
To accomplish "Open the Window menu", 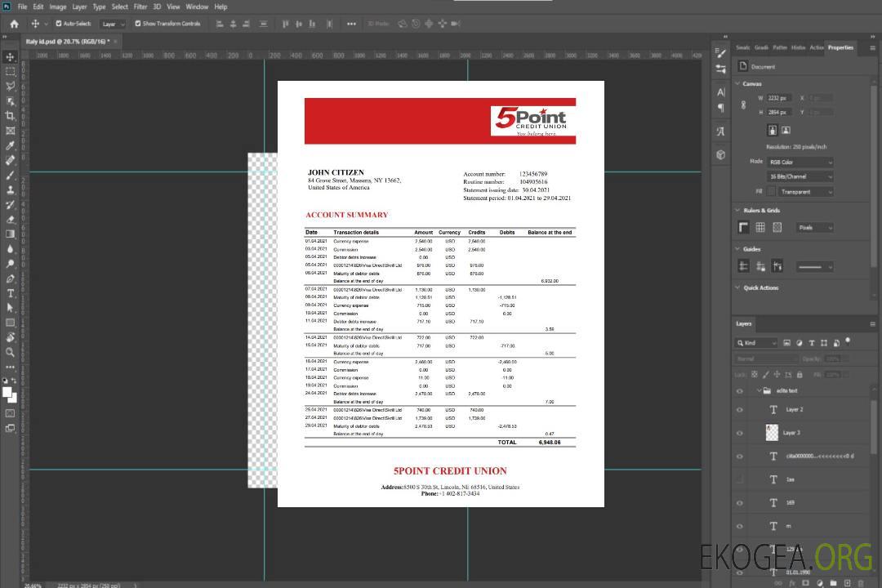I will pyautogui.click(x=197, y=7).
